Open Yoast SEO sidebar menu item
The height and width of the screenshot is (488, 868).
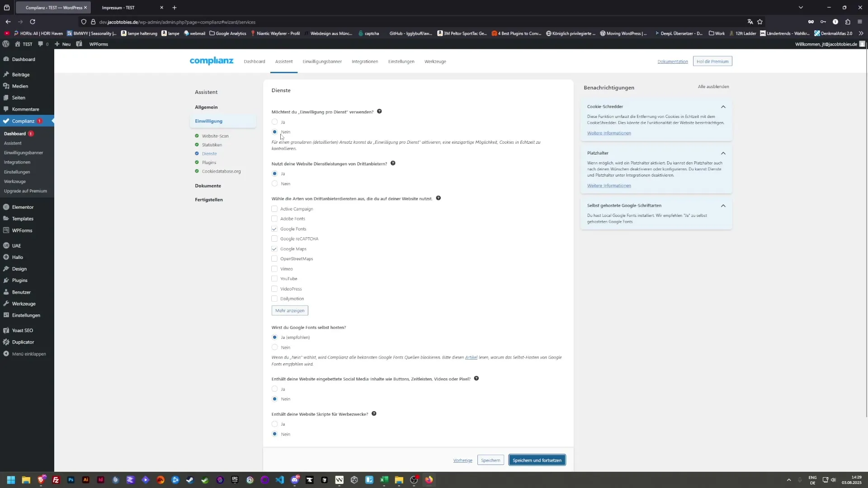click(x=22, y=330)
